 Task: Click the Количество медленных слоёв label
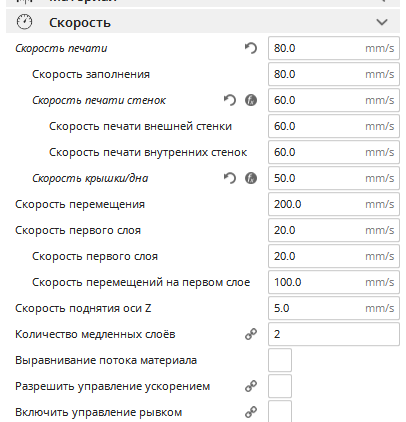[95, 334]
